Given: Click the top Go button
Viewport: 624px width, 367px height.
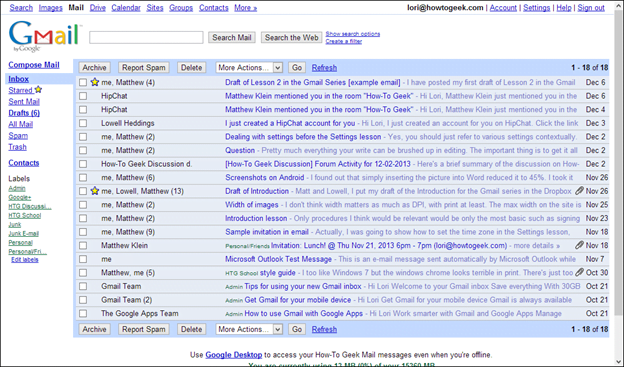Looking at the screenshot, I should pyautogui.click(x=297, y=68).
